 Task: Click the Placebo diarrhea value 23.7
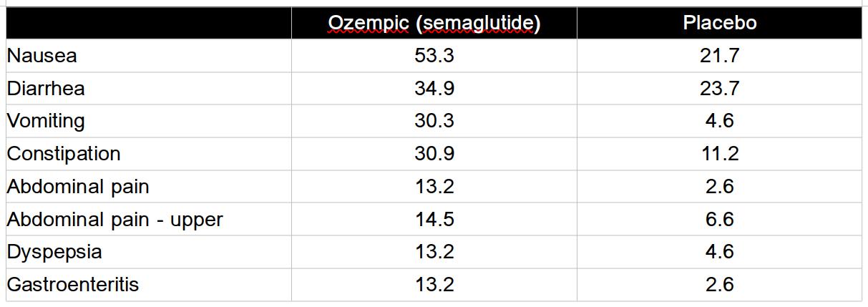719,89
